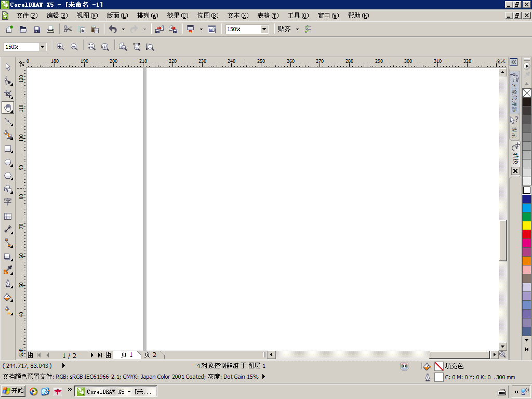Select the Pick tool
This screenshot has height=399, width=532.
[x=8, y=67]
